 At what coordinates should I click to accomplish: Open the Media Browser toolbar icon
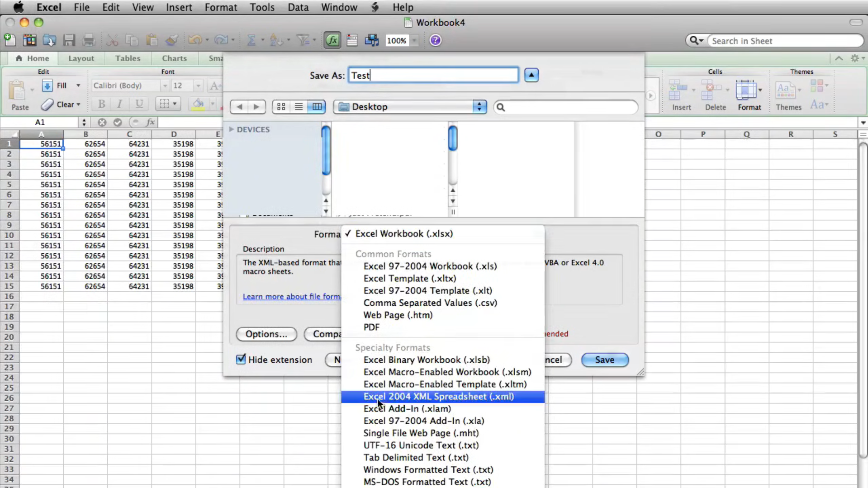[x=372, y=40]
